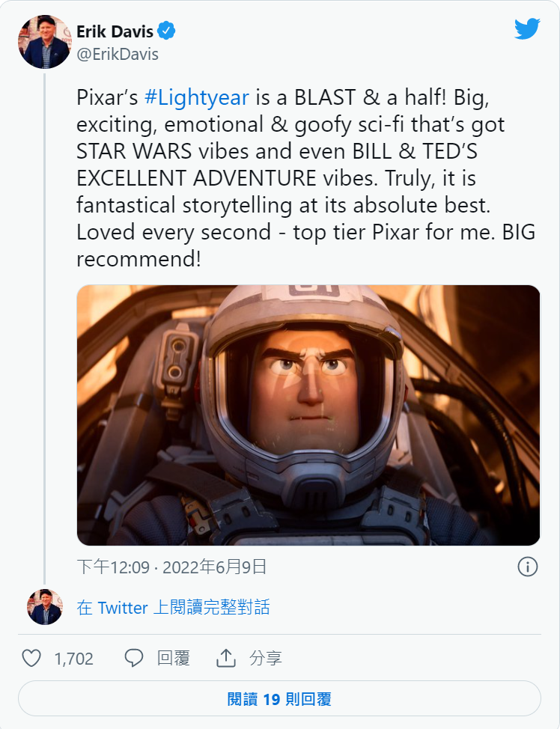The width and height of the screenshot is (560, 729).
Task: Click the tweet body text
Action: [x=305, y=178]
